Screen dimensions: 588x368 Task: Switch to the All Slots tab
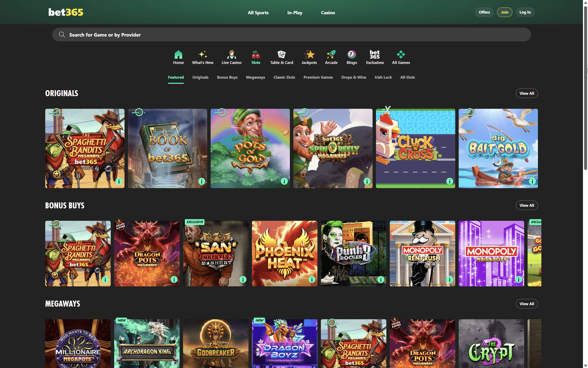pos(407,77)
